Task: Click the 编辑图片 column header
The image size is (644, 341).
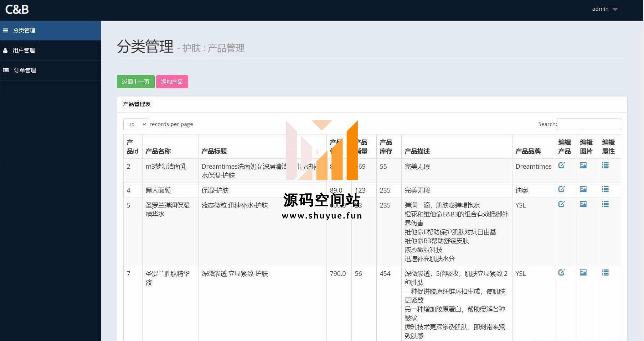Action: 588,147
